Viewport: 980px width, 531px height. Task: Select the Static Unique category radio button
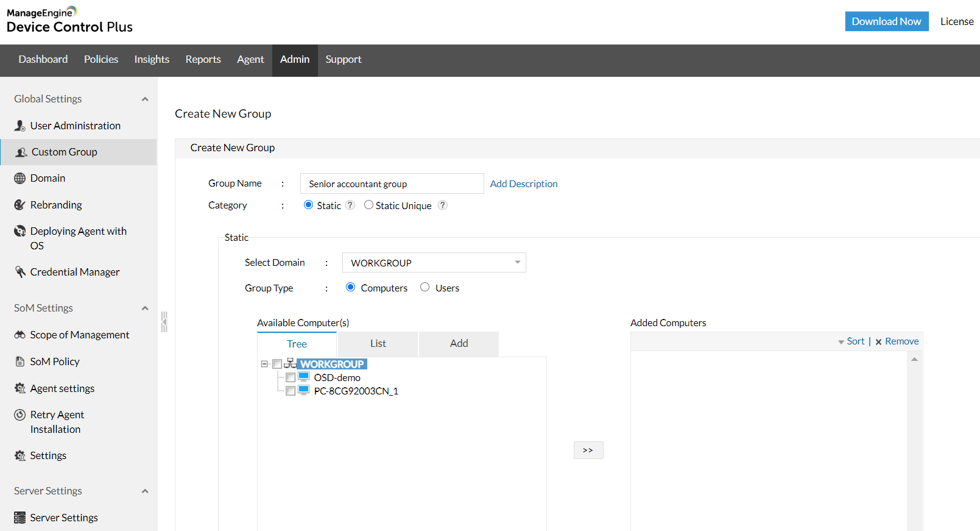click(368, 205)
